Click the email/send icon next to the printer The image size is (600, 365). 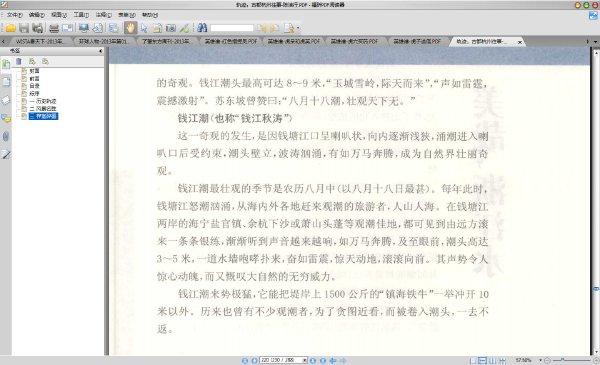pyautogui.click(x=67, y=28)
